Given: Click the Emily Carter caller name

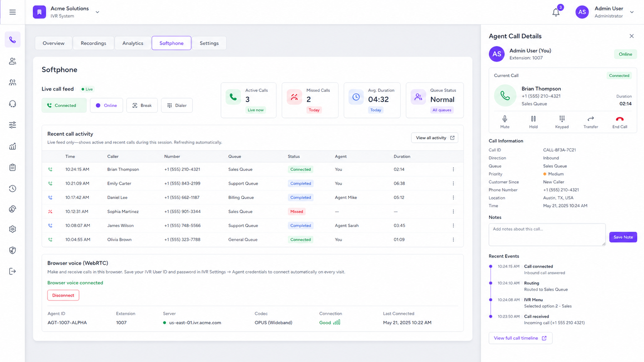Looking at the screenshot, I should pos(119,184).
